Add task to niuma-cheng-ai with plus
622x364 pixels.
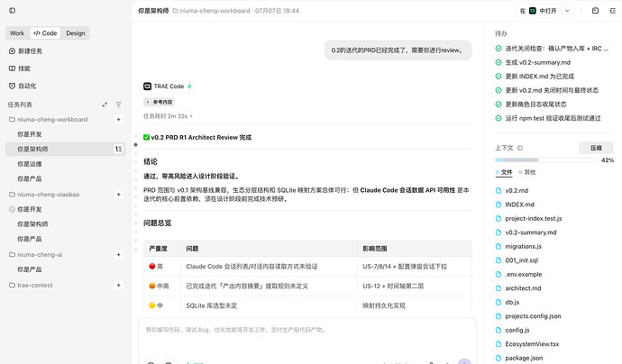click(119, 255)
